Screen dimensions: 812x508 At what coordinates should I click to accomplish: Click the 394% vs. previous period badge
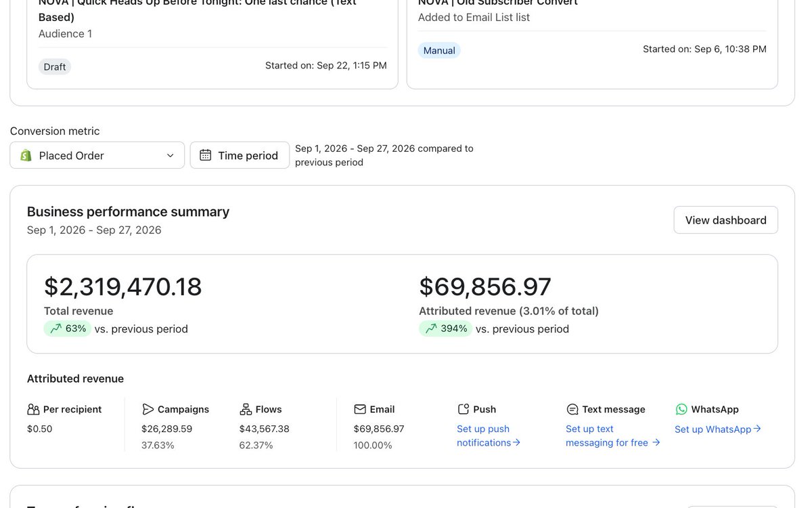446,329
